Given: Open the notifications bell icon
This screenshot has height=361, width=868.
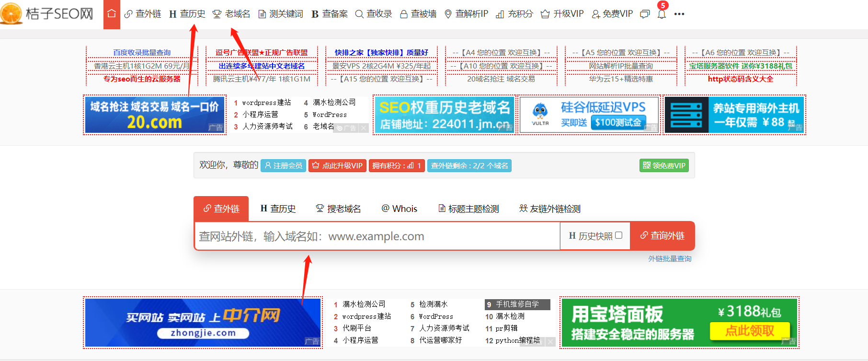Looking at the screenshot, I should (662, 14).
